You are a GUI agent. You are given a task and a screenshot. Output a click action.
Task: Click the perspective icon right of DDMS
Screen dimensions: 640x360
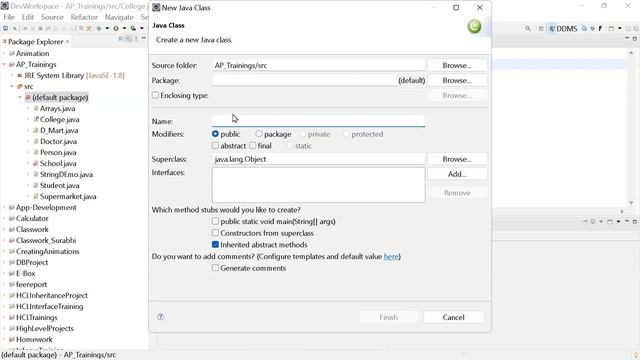(584, 29)
